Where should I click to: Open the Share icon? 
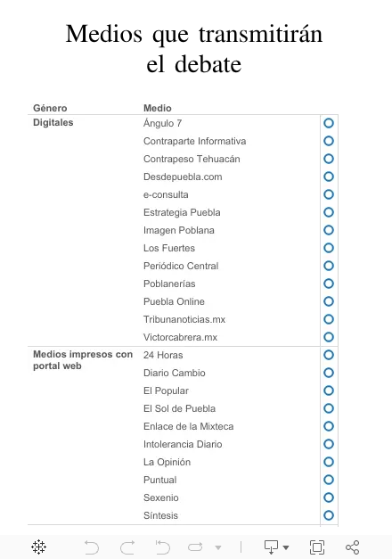353,547
